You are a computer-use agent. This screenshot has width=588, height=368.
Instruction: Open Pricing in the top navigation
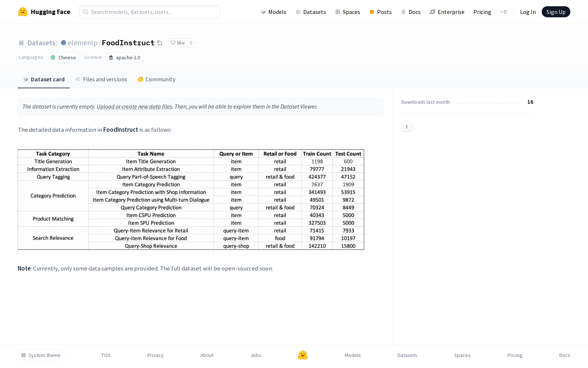(x=482, y=12)
